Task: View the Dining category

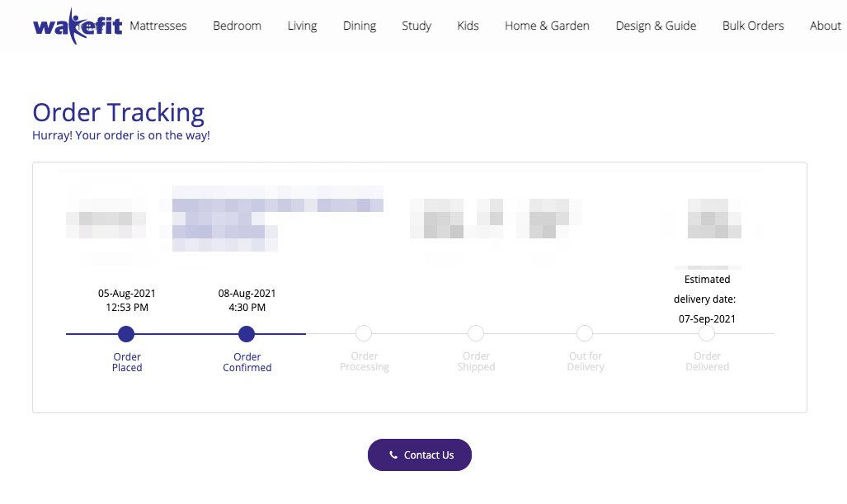Action: (x=359, y=26)
